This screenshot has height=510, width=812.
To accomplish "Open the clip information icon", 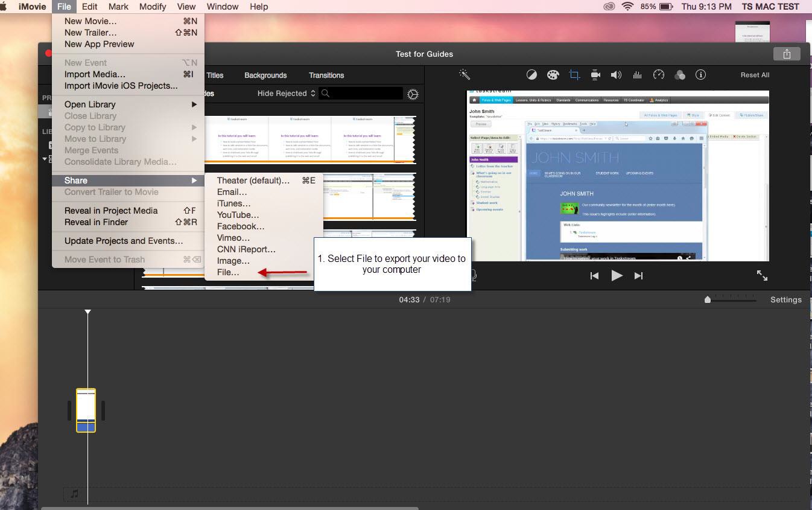I will click(700, 75).
